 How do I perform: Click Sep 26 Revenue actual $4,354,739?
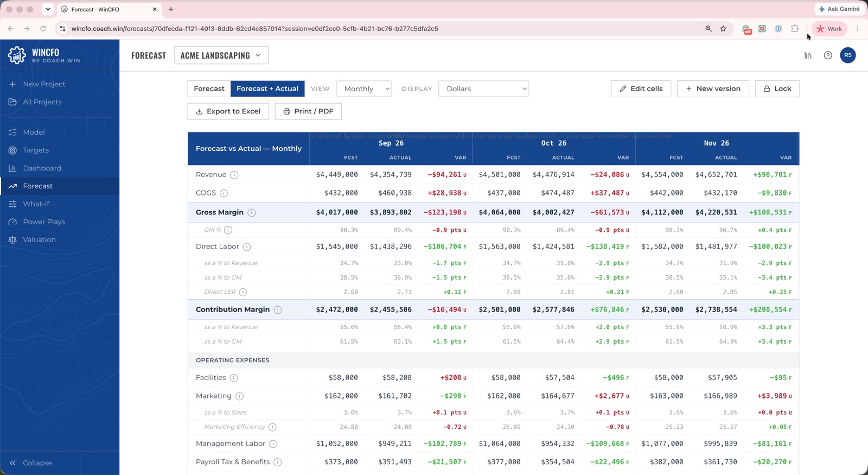(391, 175)
